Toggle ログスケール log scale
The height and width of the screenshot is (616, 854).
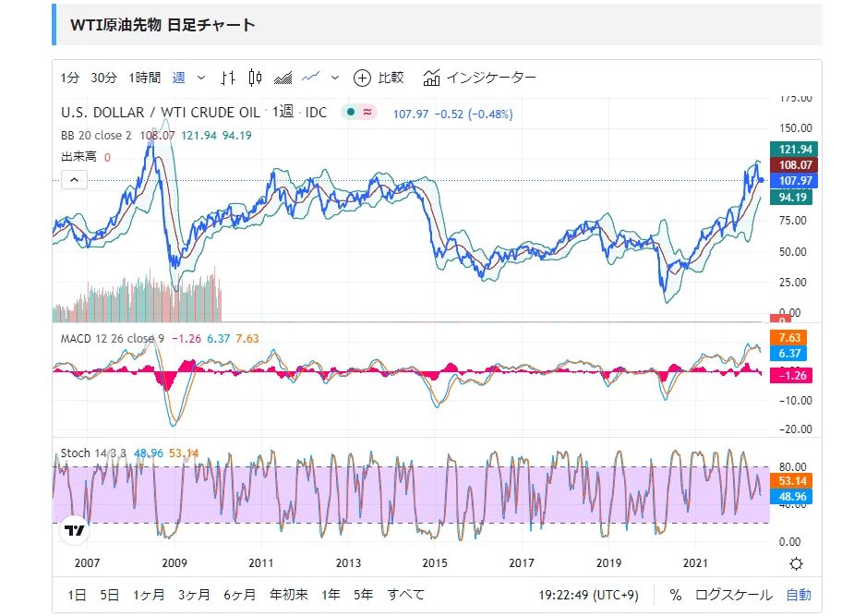point(734,595)
